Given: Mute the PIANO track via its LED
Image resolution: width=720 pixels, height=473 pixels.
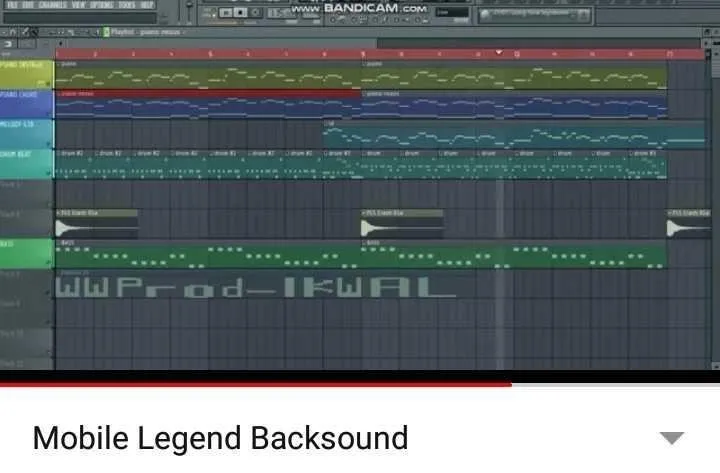Looking at the screenshot, I should 46,84.
